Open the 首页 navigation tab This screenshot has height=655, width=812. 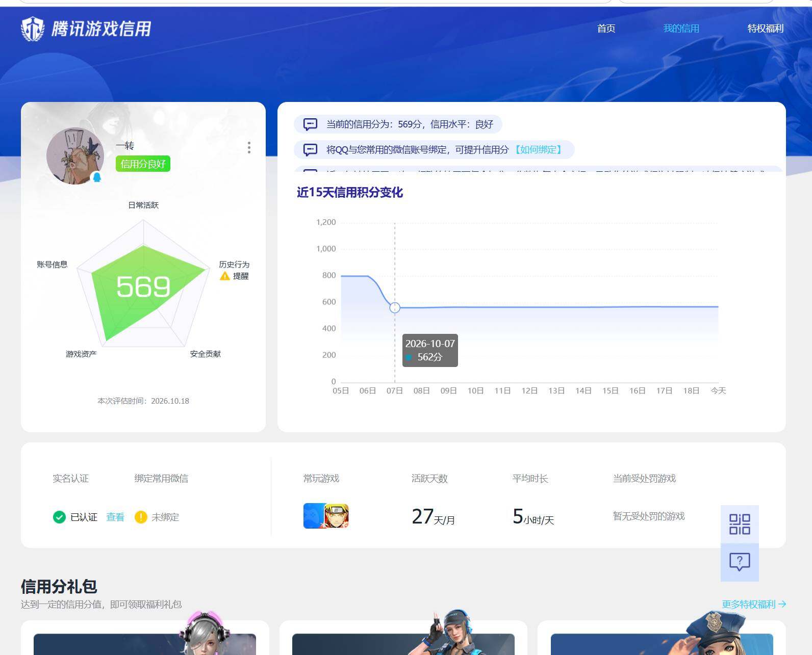click(606, 29)
